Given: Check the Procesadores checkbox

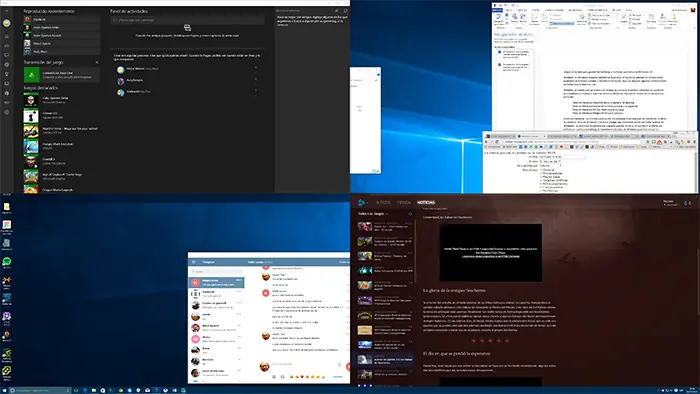Looking at the screenshot, I should (541, 174).
